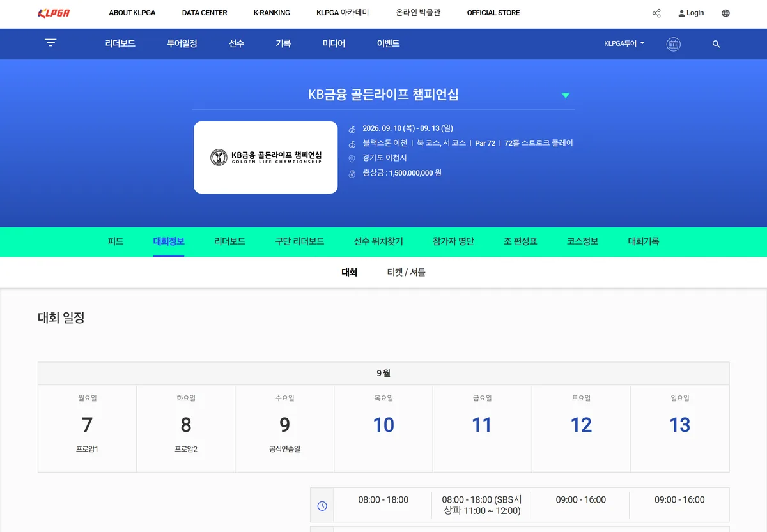The width and height of the screenshot is (767, 532).
Task: Open 선수 navigation item
Action: point(236,43)
